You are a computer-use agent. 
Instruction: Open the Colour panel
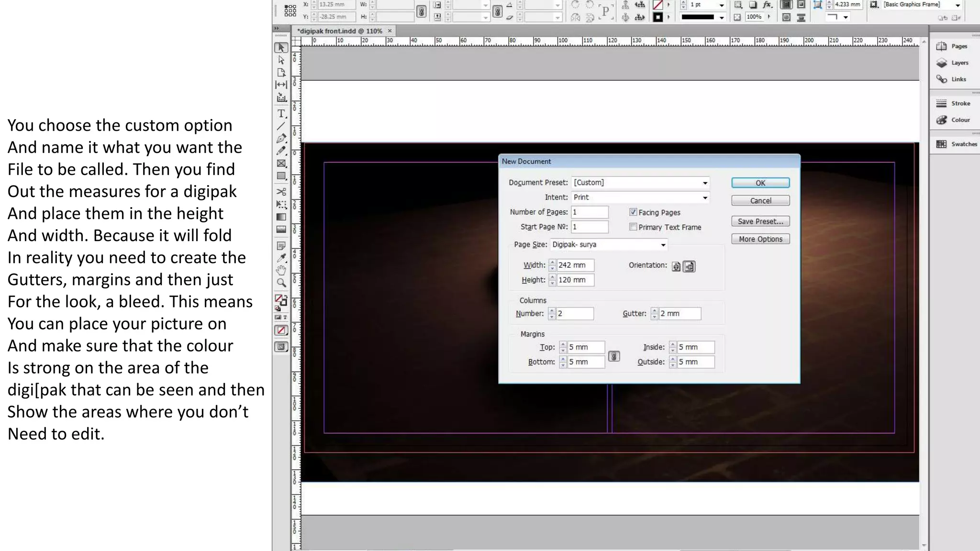(x=953, y=120)
